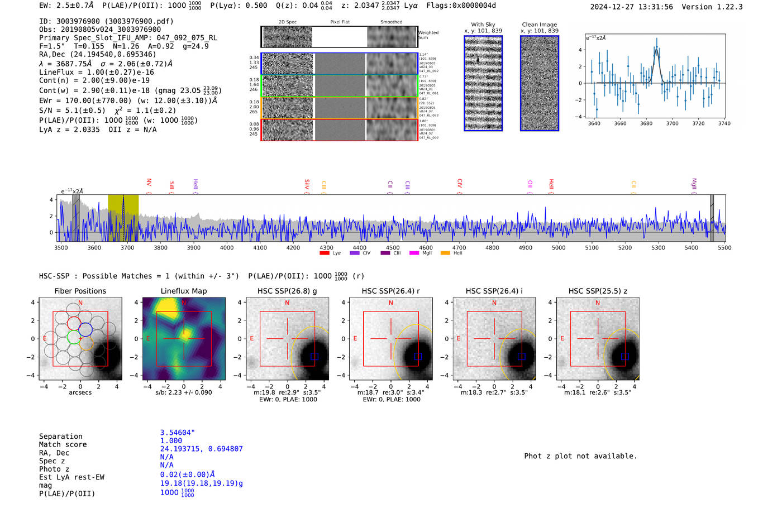Select the red HeII marker near 5000
Screen dimensions: 782x532
(x=551, y=186)
